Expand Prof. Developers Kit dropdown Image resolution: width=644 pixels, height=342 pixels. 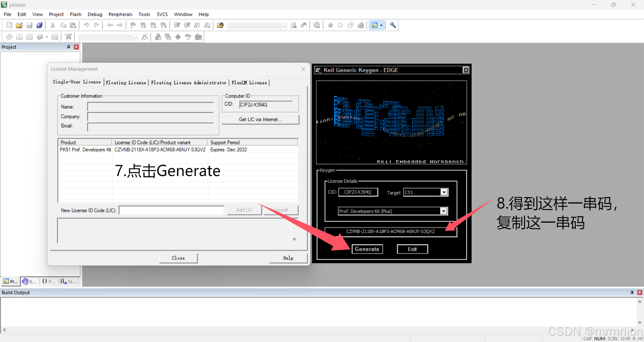click(444, 211)
